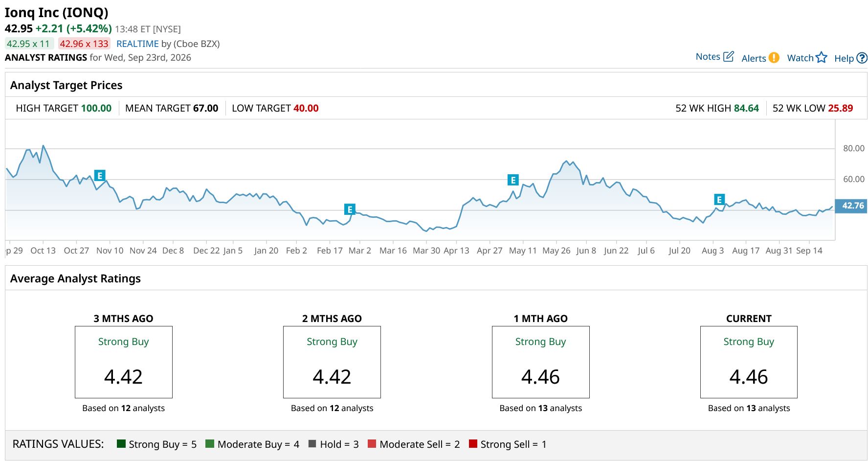Click the Alerts link
868x461 pixels.
pyautogui.click(x=754, y=58)
